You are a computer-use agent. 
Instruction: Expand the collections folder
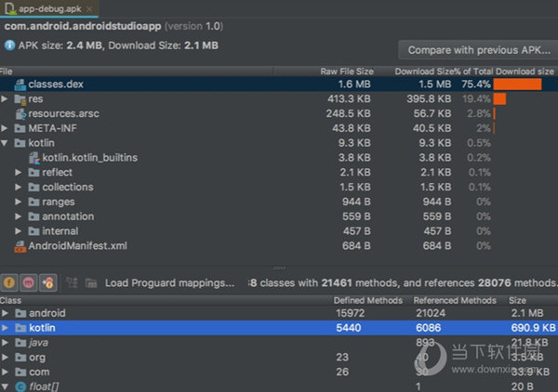coord(19,187)
